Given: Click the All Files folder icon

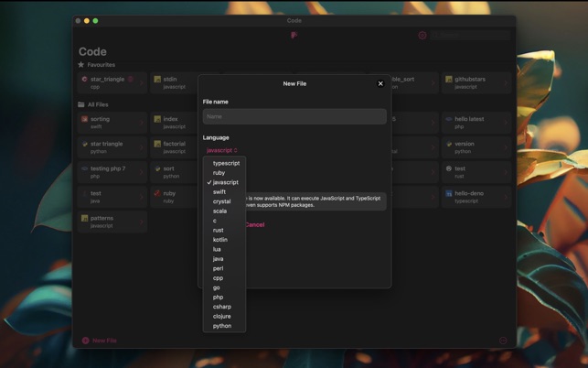Looking at the screenshot, I should 81,104.
